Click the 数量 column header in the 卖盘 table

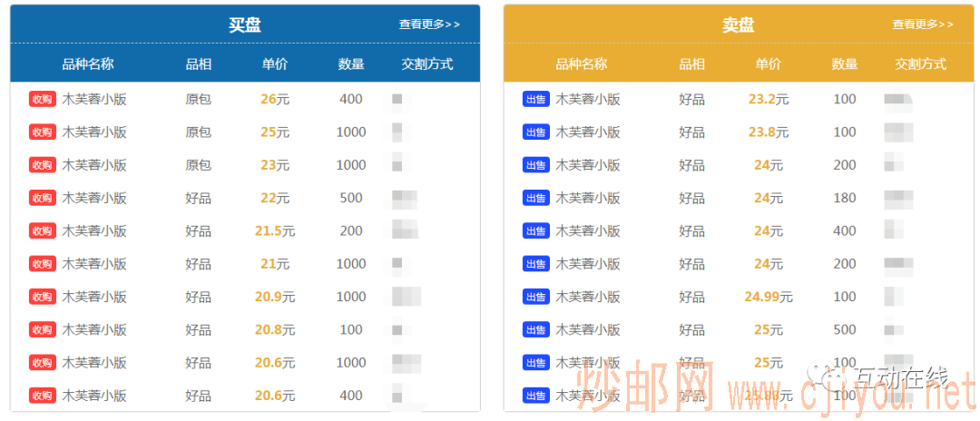tap(845, 64)
